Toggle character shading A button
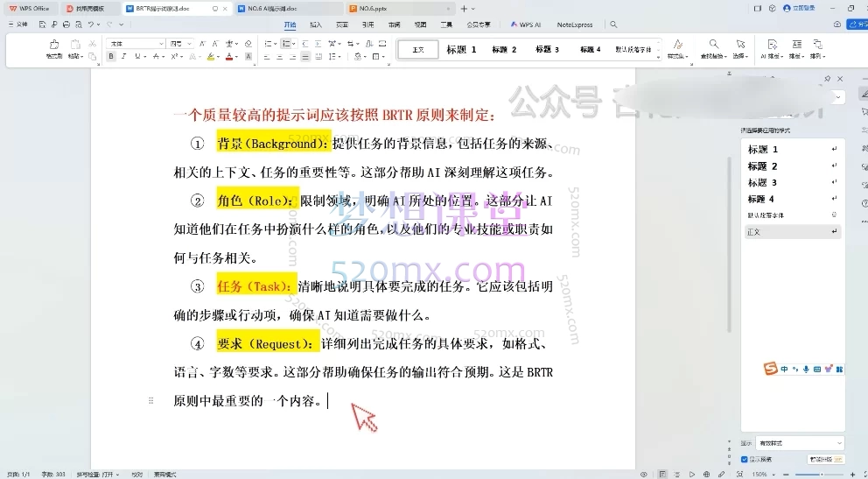 (x=248, y=57)
